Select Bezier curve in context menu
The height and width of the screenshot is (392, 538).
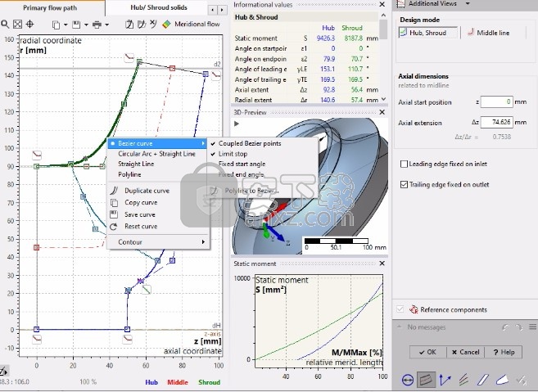click(157, 143)
